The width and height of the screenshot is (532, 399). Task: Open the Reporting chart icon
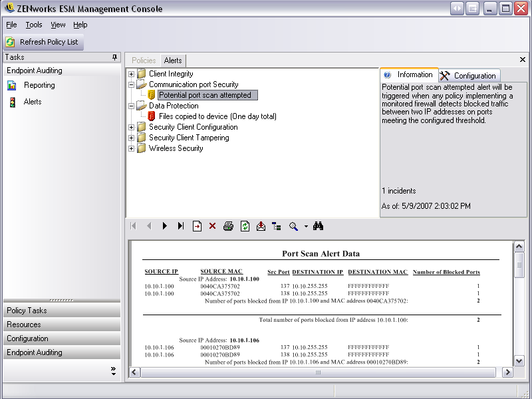[x=12, y=86]
